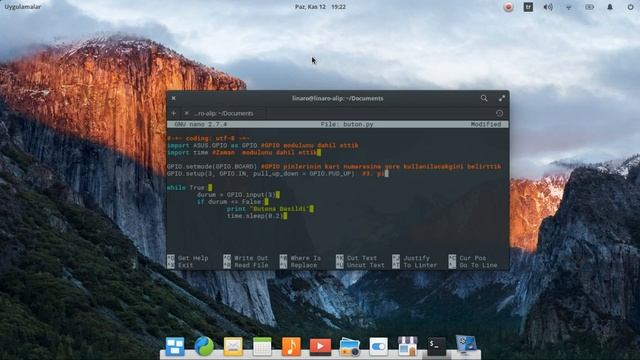Viewport: 640px width, 360px height.
Task: Open the Uygulamalar applications menu
Action: [x=23, y=7]
